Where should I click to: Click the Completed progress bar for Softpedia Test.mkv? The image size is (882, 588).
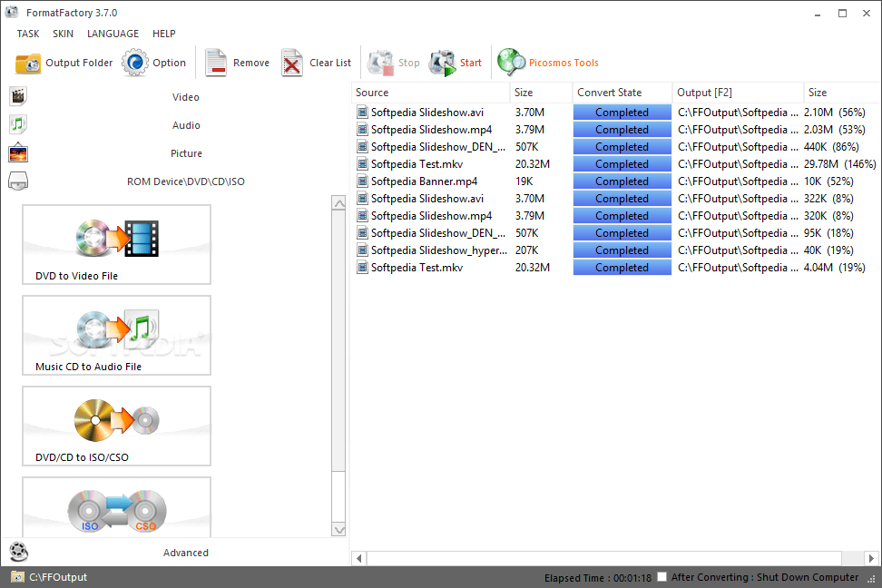622,163
